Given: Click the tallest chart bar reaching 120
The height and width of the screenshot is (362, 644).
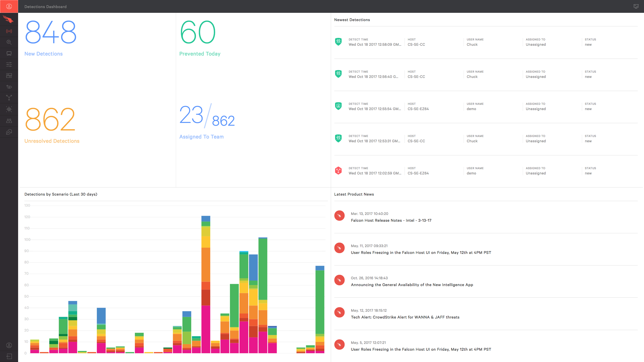Looking at the screenshot, I should [206, 284].
